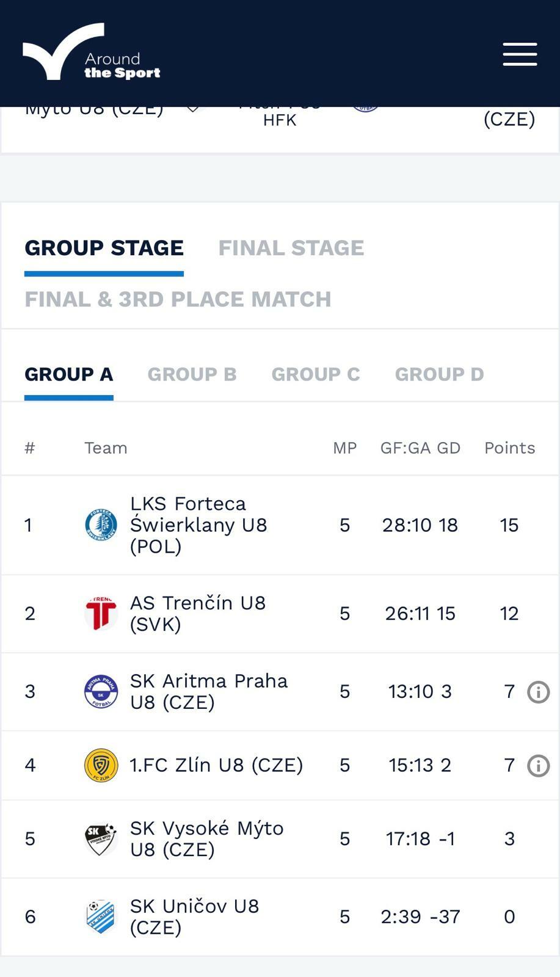Click the Points column header
Viewport: 560px width, 977px height.
(509, 448)
